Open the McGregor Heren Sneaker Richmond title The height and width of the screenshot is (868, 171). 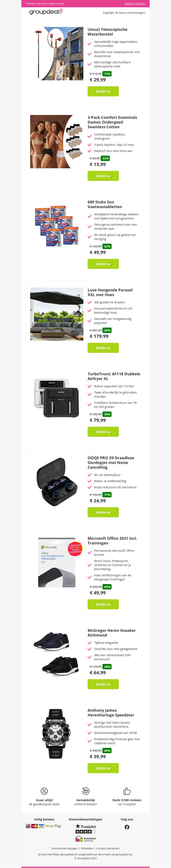coord(111,633)
